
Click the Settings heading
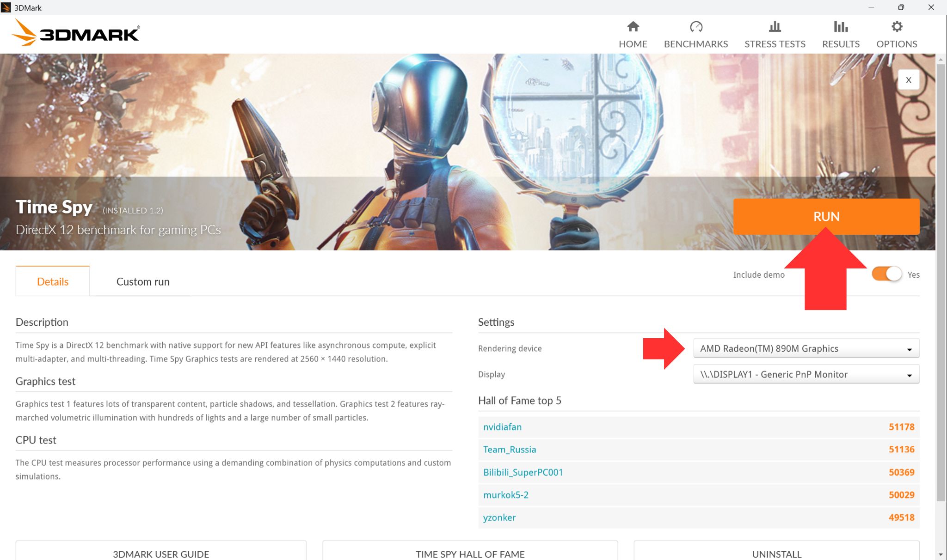[x=496, y=322]
